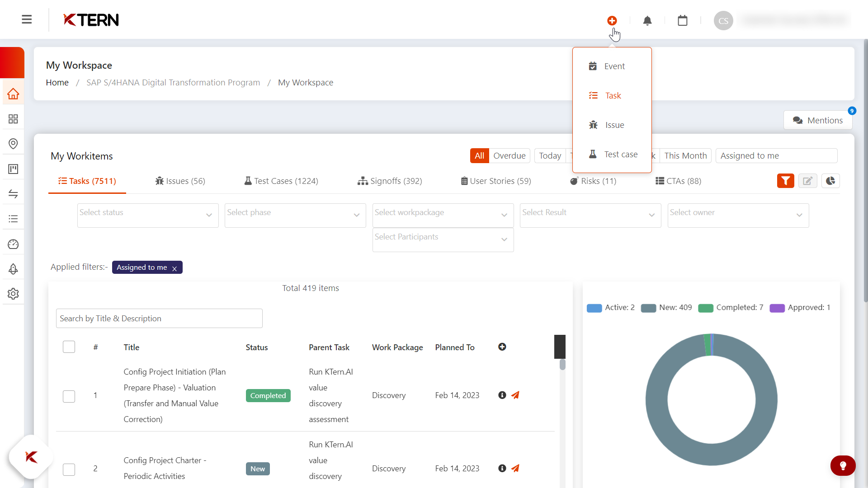This screenshot has width=868, height=488.
Task: Select the Overdue filter toggle
Action: pos(509,156)
